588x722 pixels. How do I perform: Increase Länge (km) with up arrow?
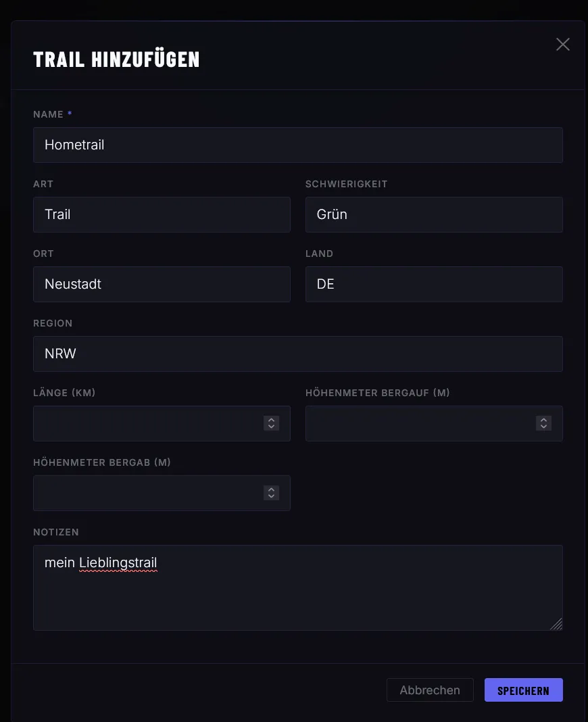click(272, 420)
